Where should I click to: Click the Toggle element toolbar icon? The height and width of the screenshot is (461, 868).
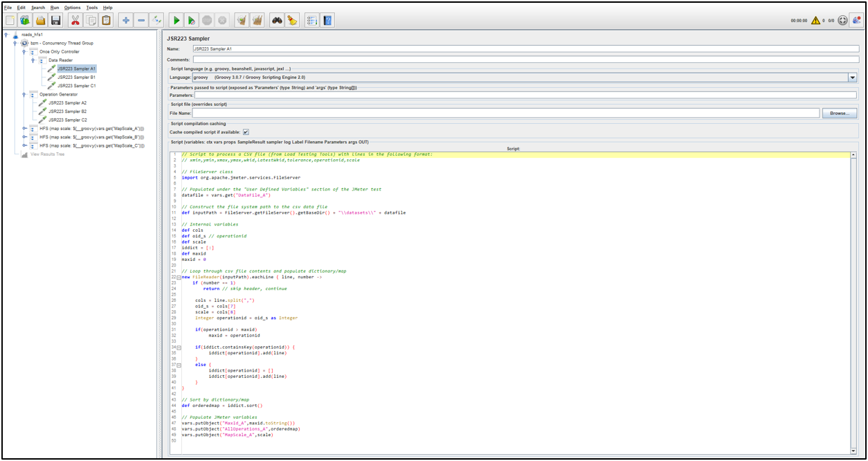point(156,20)
